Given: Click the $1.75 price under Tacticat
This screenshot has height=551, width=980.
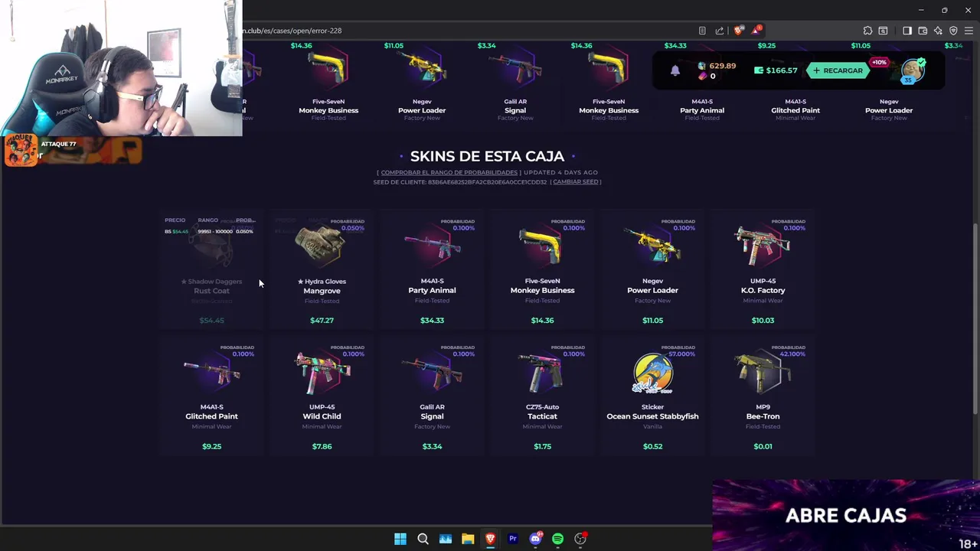Looking at the screenshot, I should click(542, 446).
